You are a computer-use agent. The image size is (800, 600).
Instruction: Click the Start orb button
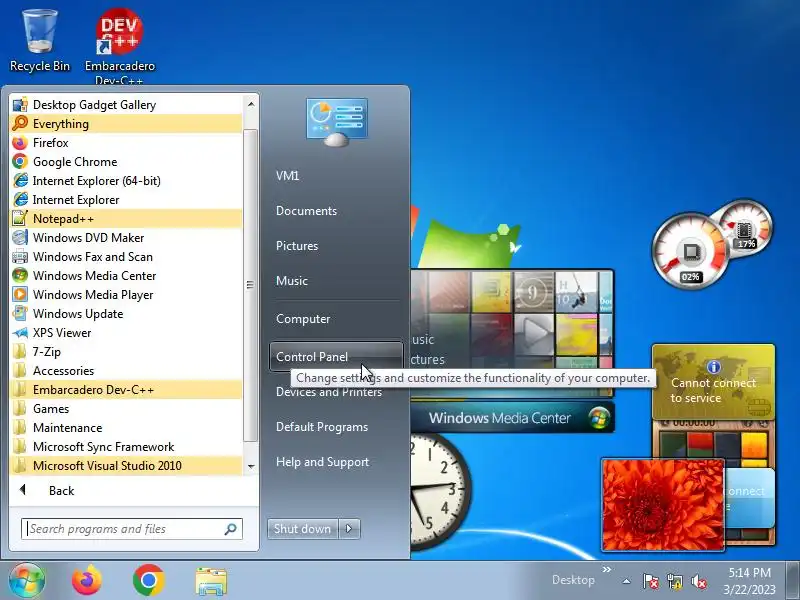pos(27,580)
